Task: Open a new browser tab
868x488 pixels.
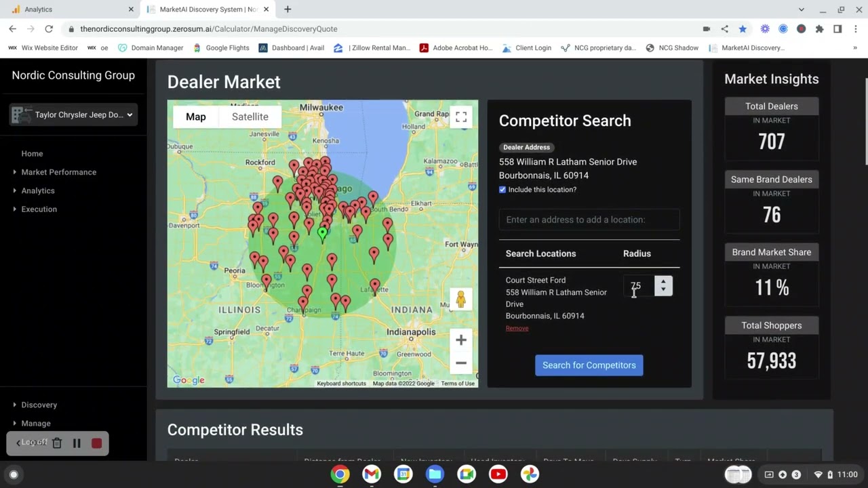Action: (x=288, y=9)
